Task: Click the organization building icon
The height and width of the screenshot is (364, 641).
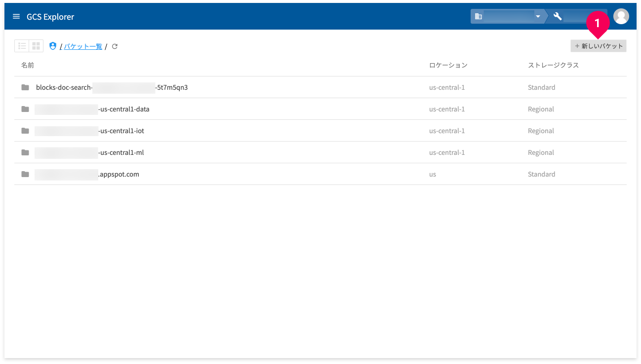Action: pyautogui.click(x=478, y=16)
